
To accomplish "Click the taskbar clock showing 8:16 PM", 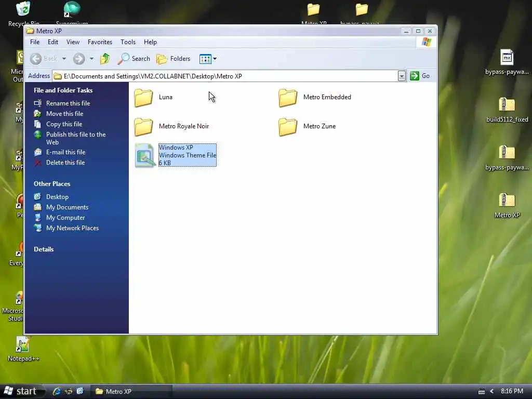I will coord(512,391).
